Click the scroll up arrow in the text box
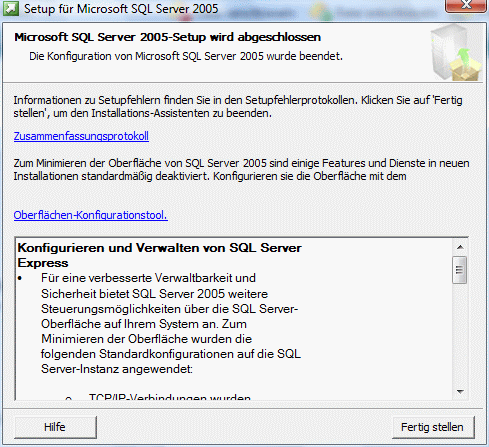Screen dimensions: 489x447 coord(460,247)
